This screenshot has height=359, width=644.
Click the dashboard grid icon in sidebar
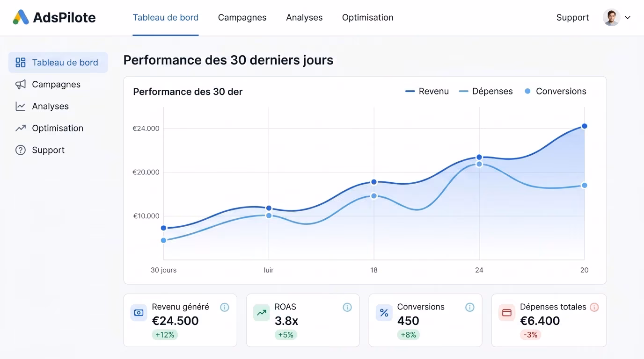pyautogui.click(x=21, y=63)
